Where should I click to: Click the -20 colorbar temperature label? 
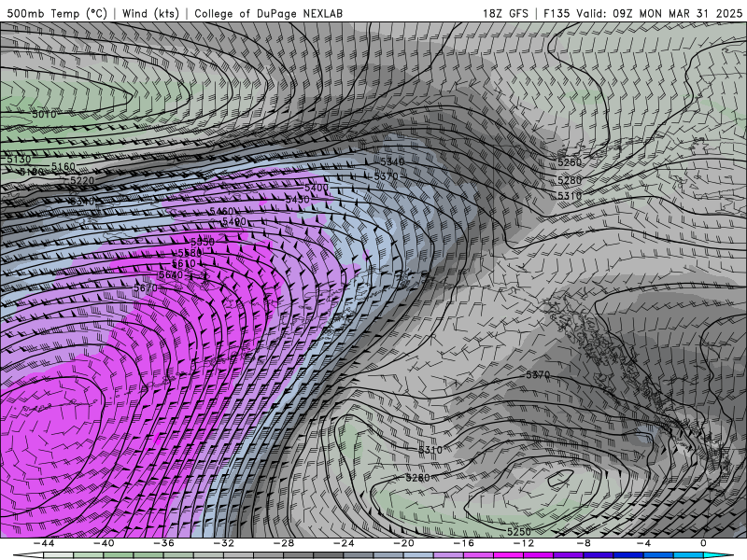[404, 543]
